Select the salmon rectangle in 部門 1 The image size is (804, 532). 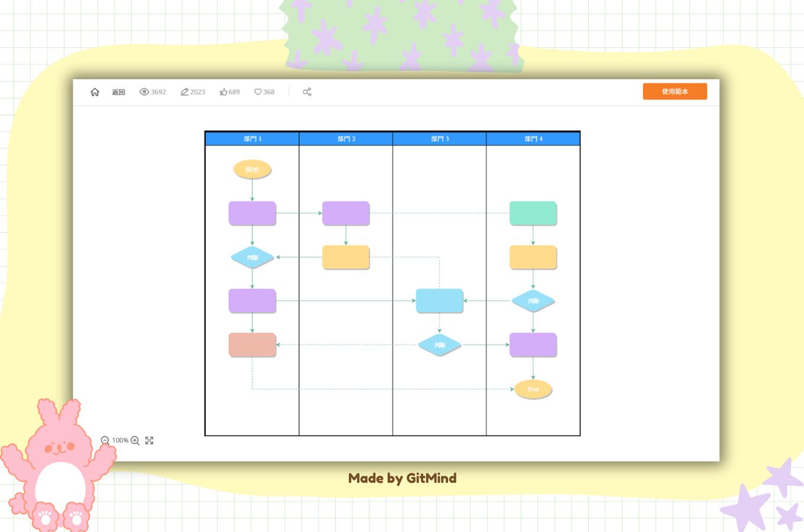(252, 345)
